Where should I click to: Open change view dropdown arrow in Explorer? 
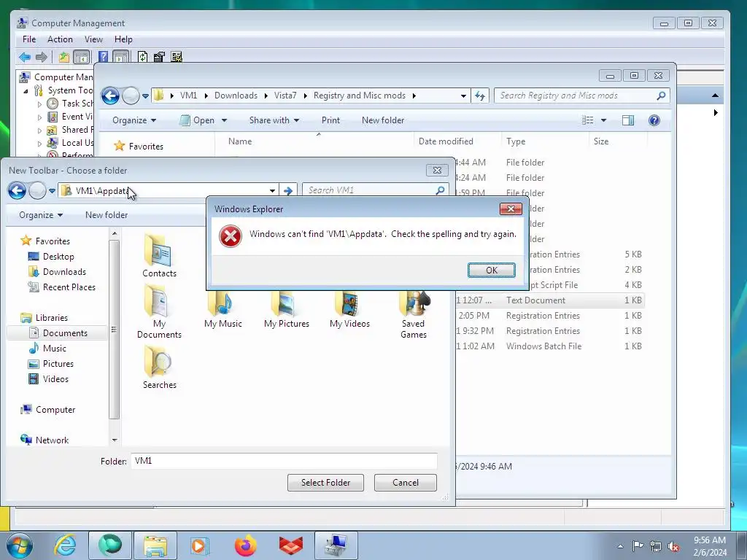click(x=603, y=120)
